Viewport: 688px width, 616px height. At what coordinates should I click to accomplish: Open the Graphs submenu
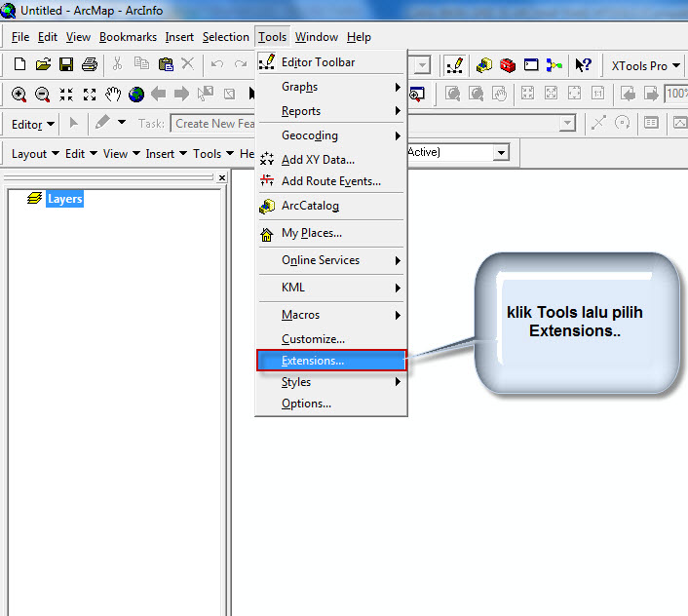pos(331,87)
